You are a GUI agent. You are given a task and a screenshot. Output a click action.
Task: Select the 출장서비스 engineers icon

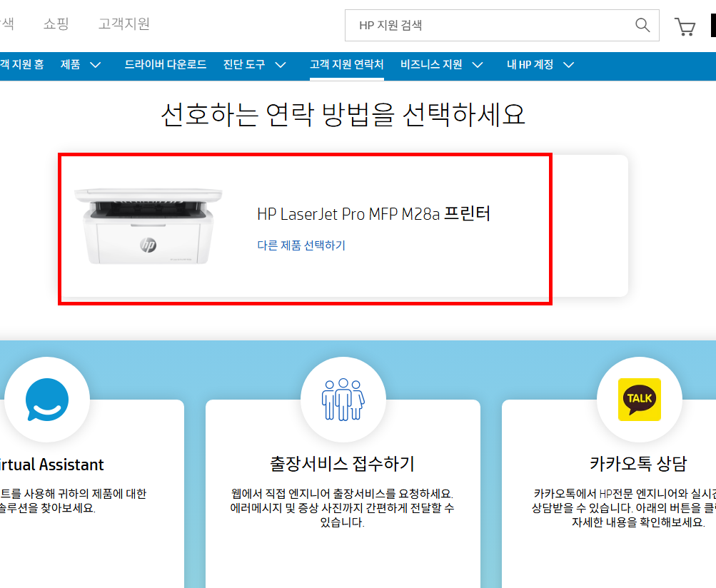tap(343, 399)
